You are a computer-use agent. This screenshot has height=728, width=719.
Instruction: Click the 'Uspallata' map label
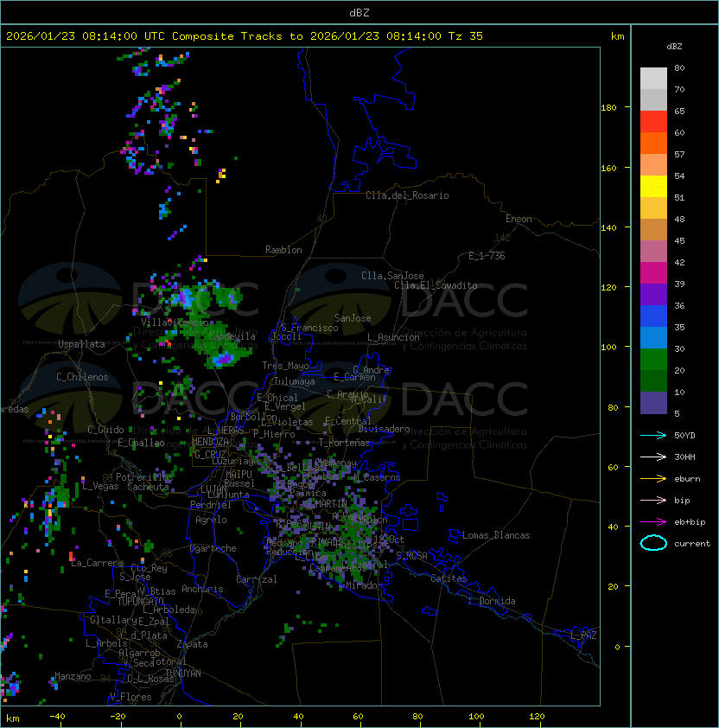coord(81,344)
